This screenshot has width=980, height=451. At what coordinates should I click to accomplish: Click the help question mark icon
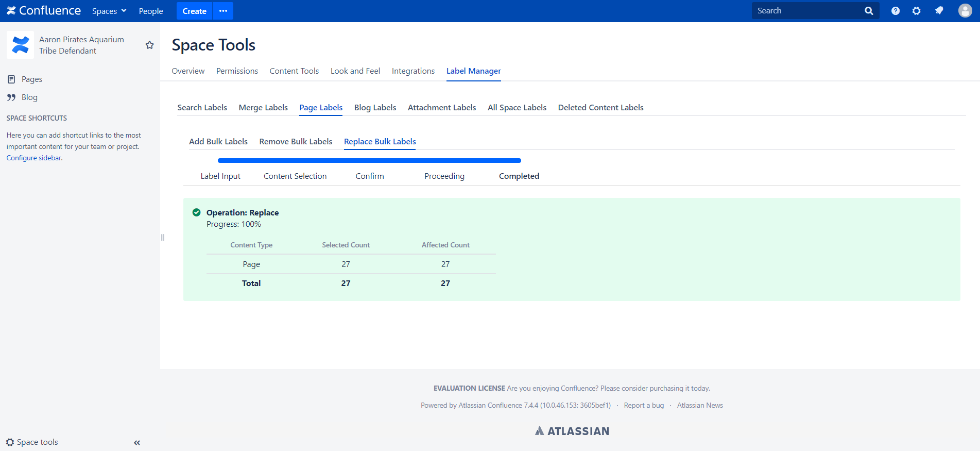click(896, 11)
